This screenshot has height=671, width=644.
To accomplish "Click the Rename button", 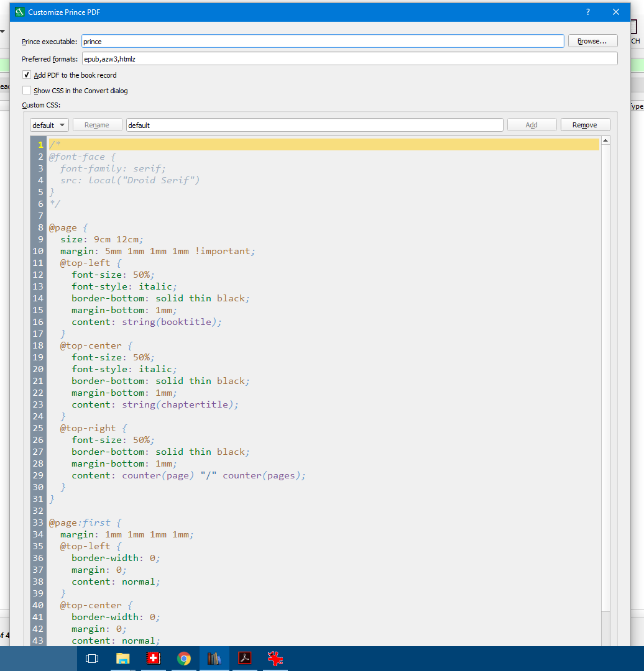I will click(97, 125).
